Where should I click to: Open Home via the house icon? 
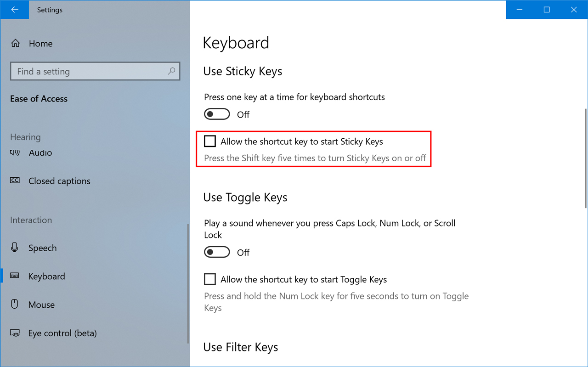pyautogui.click(x=15, y=43)
